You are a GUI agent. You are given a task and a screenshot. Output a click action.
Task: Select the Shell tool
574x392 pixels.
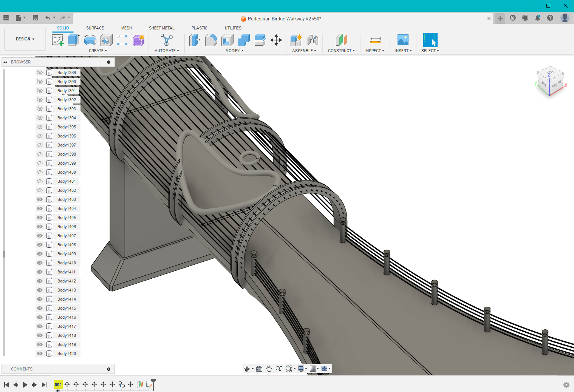pos(227,40)
